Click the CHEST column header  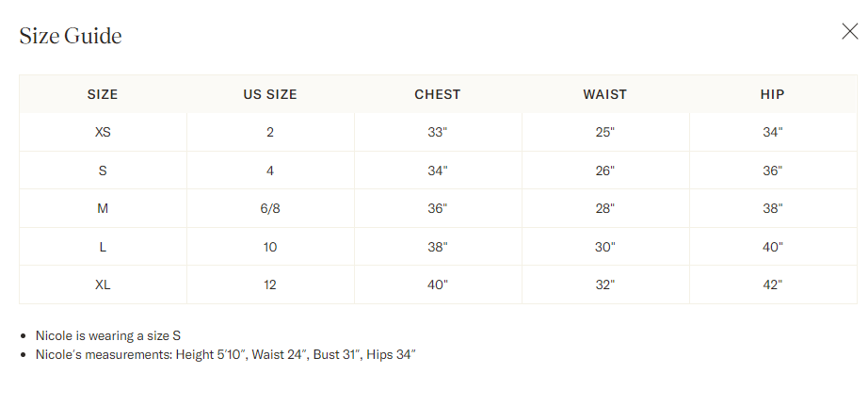tap(438, 94)
